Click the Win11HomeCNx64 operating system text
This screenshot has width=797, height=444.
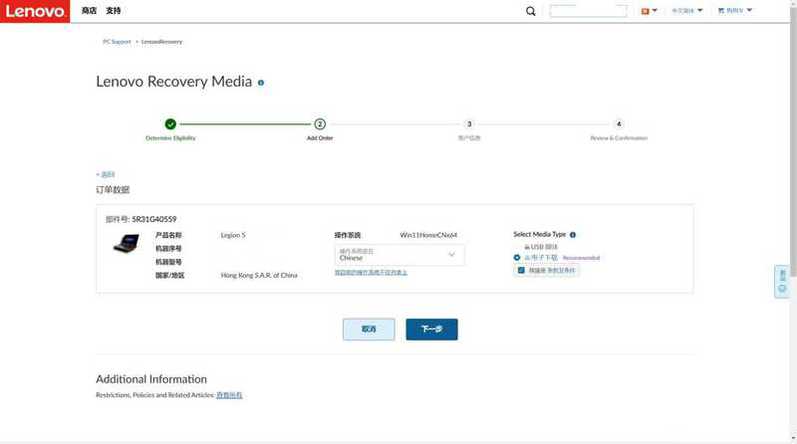point(428,235)
